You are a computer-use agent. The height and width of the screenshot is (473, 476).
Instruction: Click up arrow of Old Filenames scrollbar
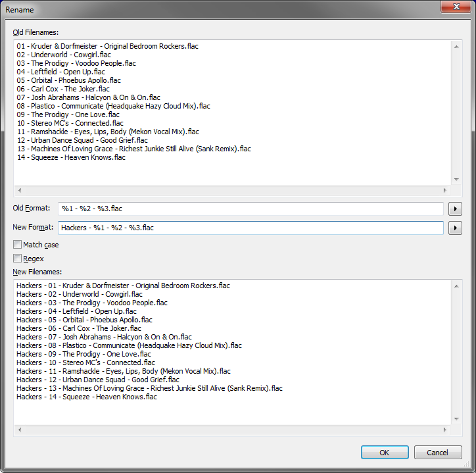pyautogui.click(x=456, y=47)
